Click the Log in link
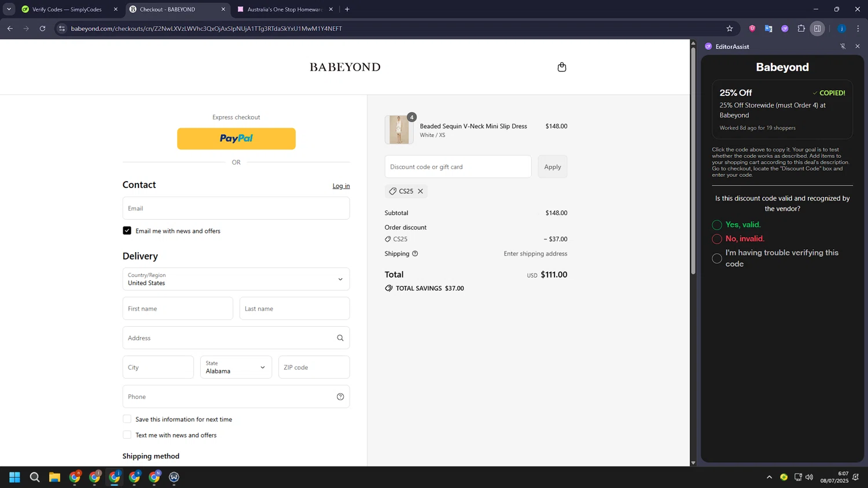 (x=341, y=186)
